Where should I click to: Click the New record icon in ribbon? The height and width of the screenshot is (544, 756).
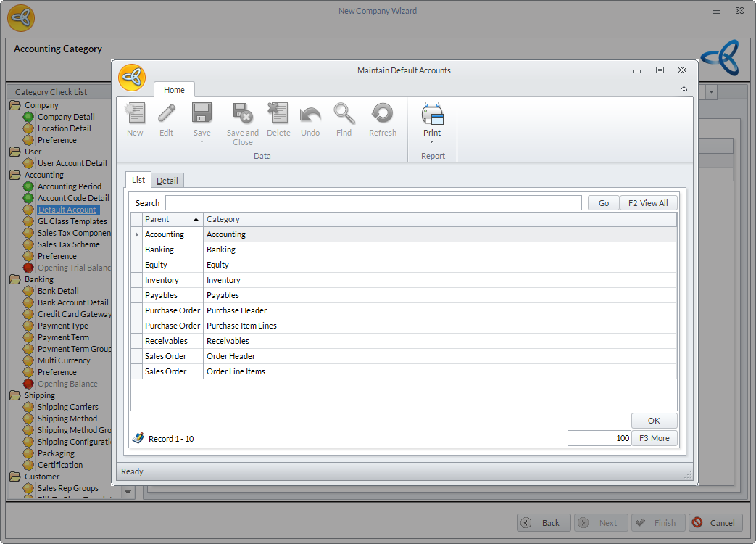[135, 114]
